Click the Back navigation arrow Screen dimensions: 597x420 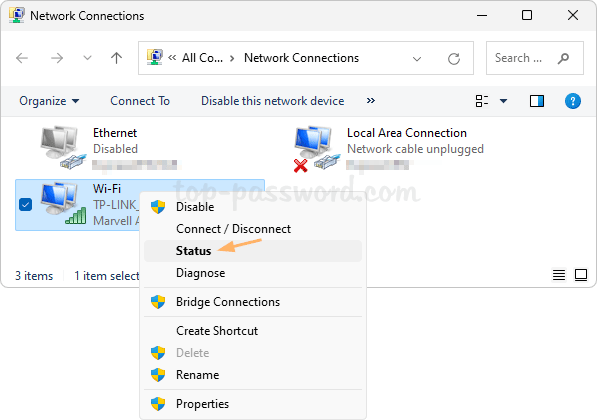tap(22, 58)
